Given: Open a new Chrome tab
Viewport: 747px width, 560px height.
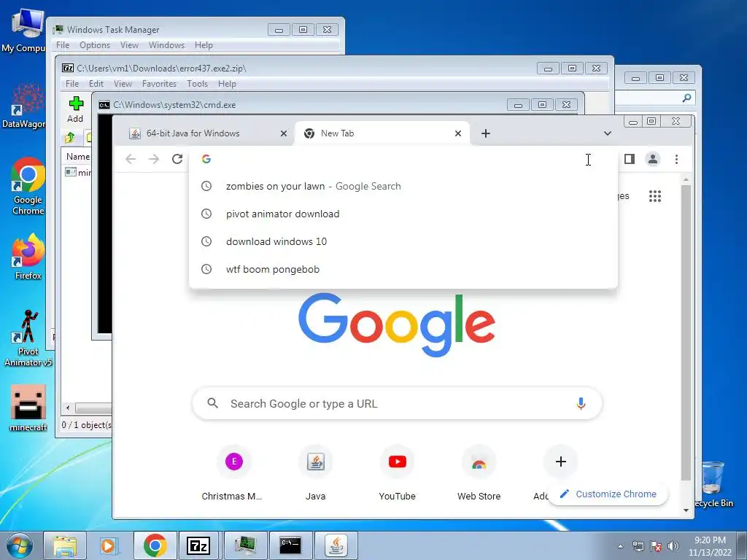Looking at the screenshot, I should tap(485, 133).
